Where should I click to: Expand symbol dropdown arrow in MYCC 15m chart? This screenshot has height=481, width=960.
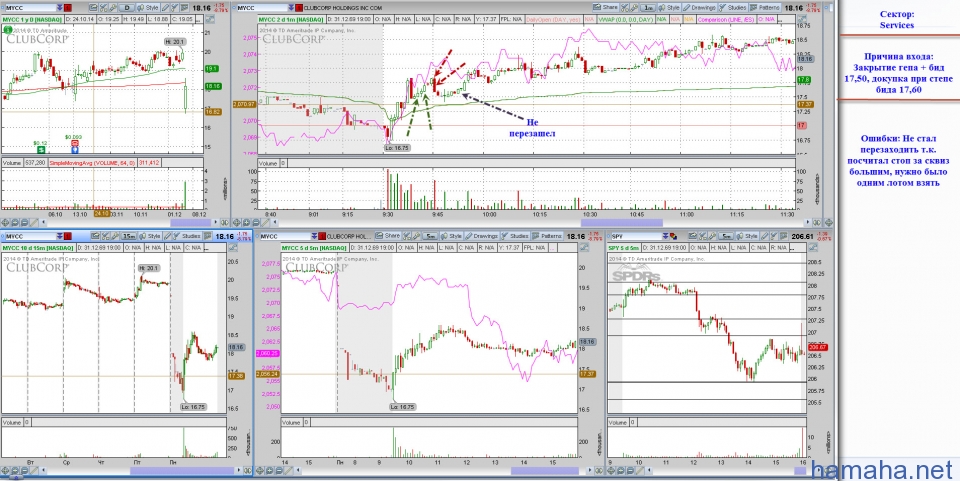click(59, 237)
